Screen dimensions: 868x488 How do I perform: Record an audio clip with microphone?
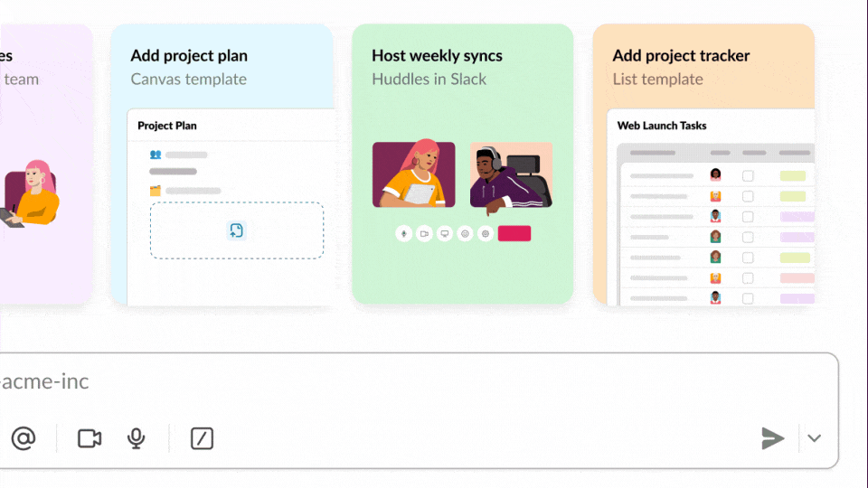pos(136,438)
